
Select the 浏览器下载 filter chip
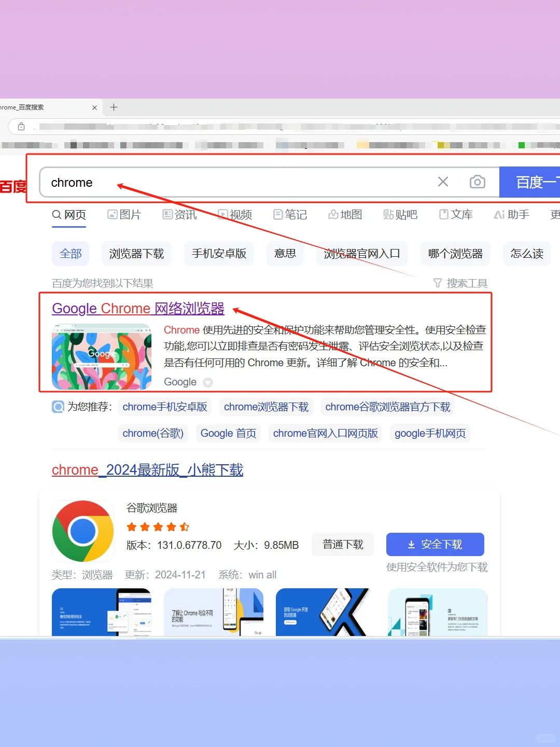[x=136, y=254]
